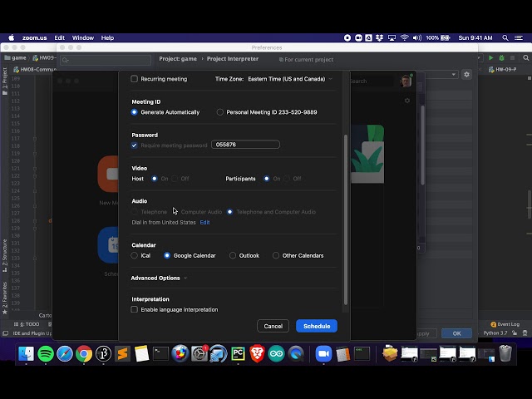The width and height of the screenshot is (532, 399).
Task: Set Host video to Off
Action: click(x=175, y=179)
